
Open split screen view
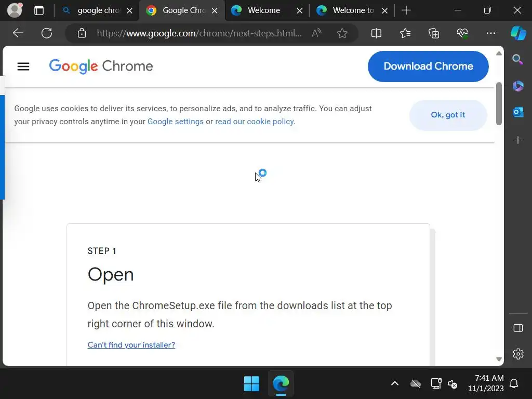(x=376, y=33)
